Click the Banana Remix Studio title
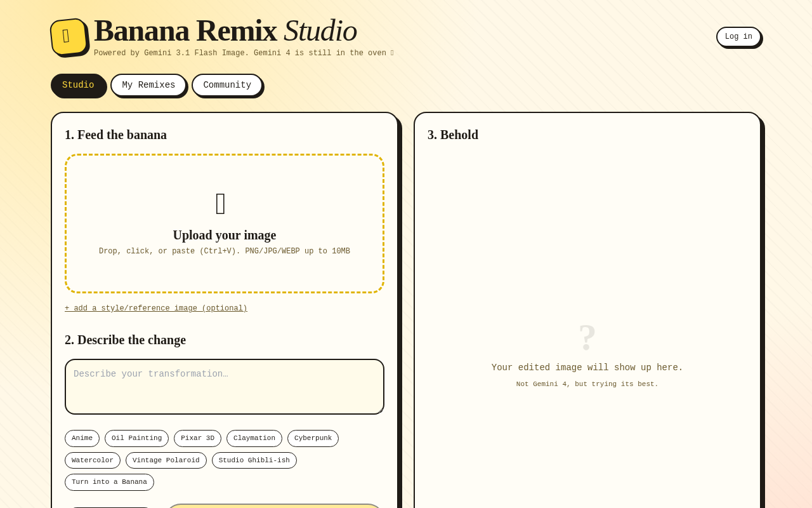Screen dimensions: 812x508 (x=225, y=30)
